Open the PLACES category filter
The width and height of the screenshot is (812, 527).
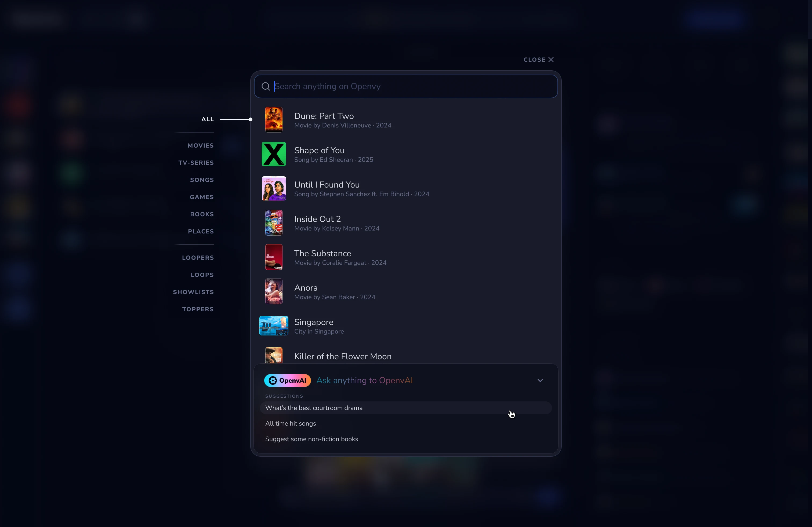point(201,232)
